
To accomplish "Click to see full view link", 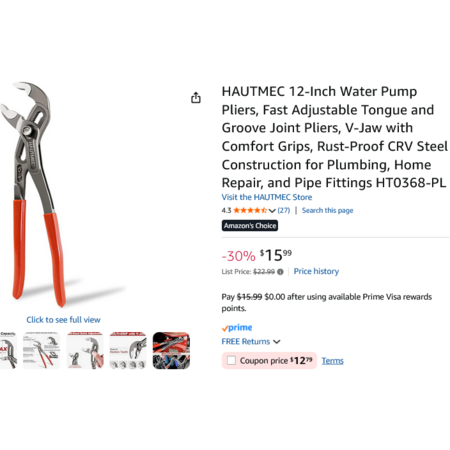I will (x=63, y=320).
